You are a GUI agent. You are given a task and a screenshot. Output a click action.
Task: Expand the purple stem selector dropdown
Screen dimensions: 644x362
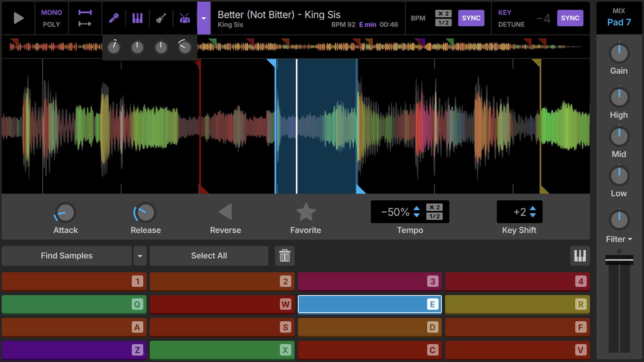204,18
